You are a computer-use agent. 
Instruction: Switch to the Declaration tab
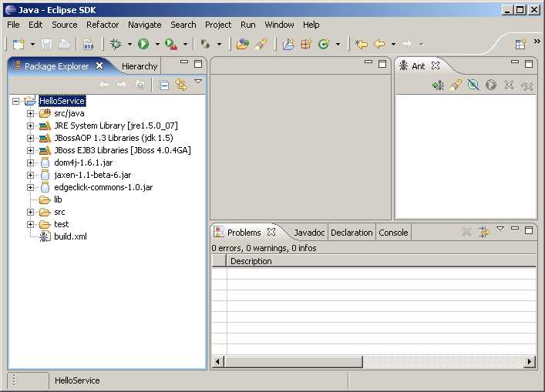(352, 233)
